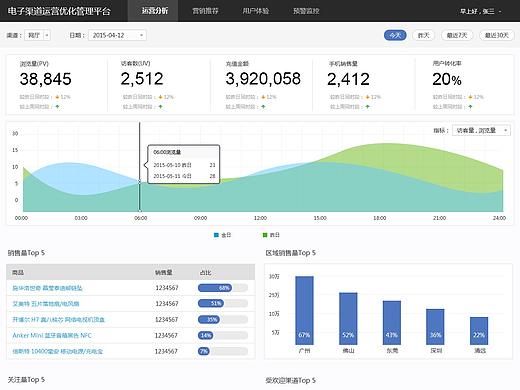Image resolution: width=520 pixels, height=390 pixels.
Task: Click the platform title 电子渠道运营优化管理平台
Action: click(59, 11)
